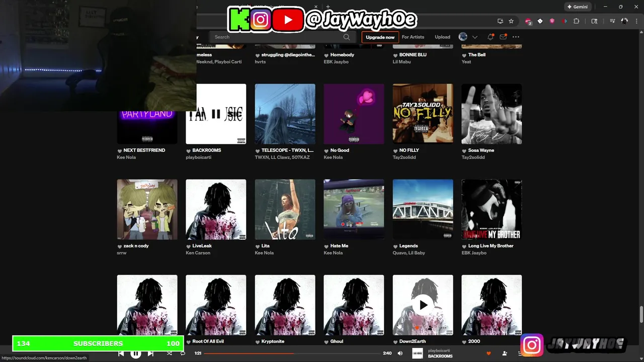The image size is (644, 362).
Task: Open the BONNIE BLU track title
Action: 413,55
